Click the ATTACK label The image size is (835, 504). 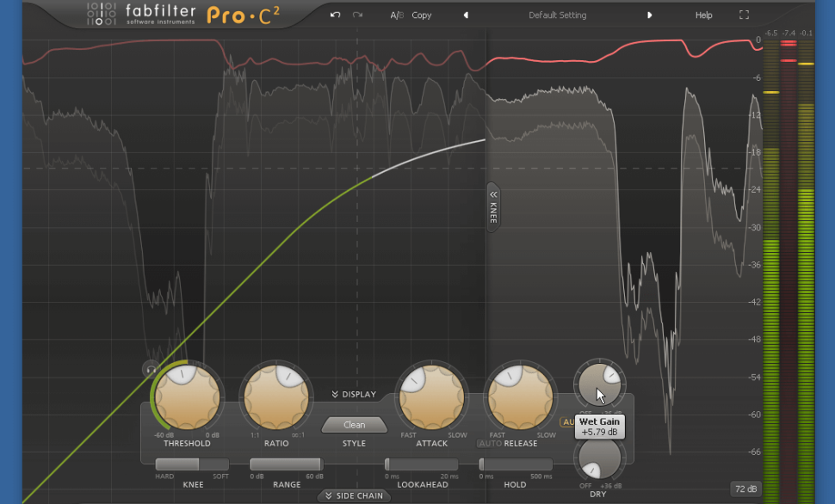pyautogui.click(x=432, y=443)
